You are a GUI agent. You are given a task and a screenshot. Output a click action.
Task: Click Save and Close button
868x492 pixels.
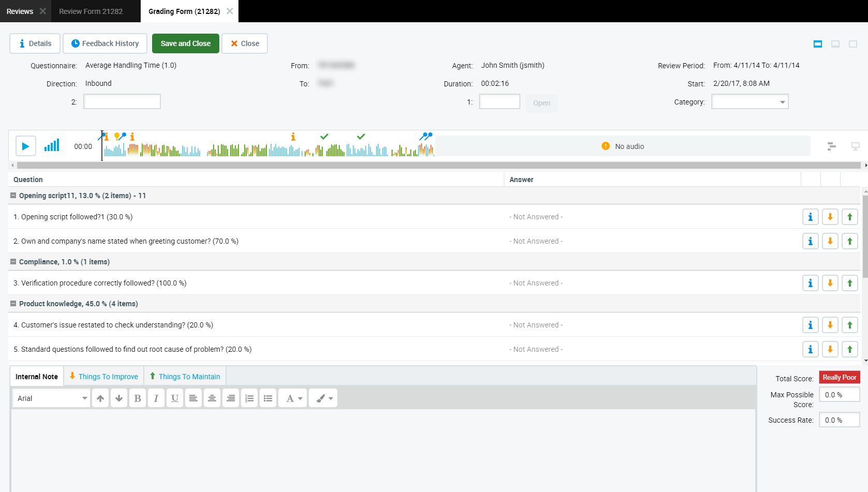185,43
